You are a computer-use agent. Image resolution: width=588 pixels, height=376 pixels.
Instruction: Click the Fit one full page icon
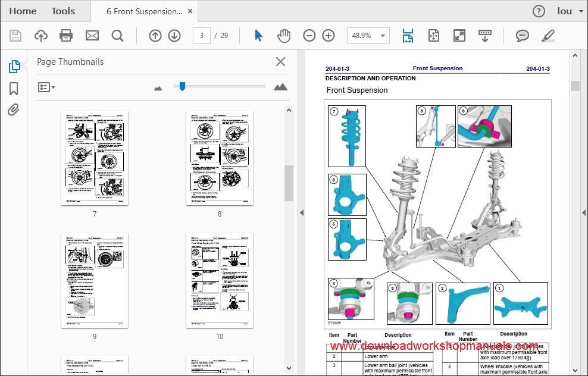(x=434, y=36)
